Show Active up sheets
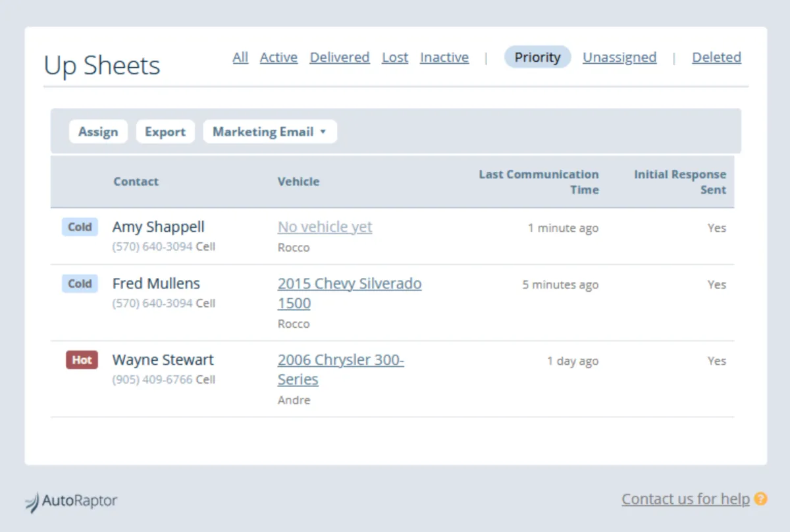The height and width of the screenshot is (532, 790). pos(278,57)
